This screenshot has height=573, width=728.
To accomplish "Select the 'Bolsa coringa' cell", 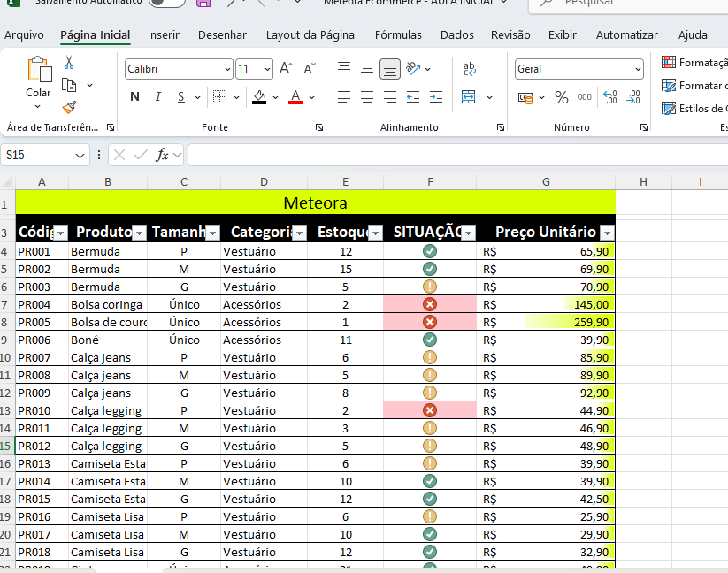I will pyautogui.click(x=108, y=304).
